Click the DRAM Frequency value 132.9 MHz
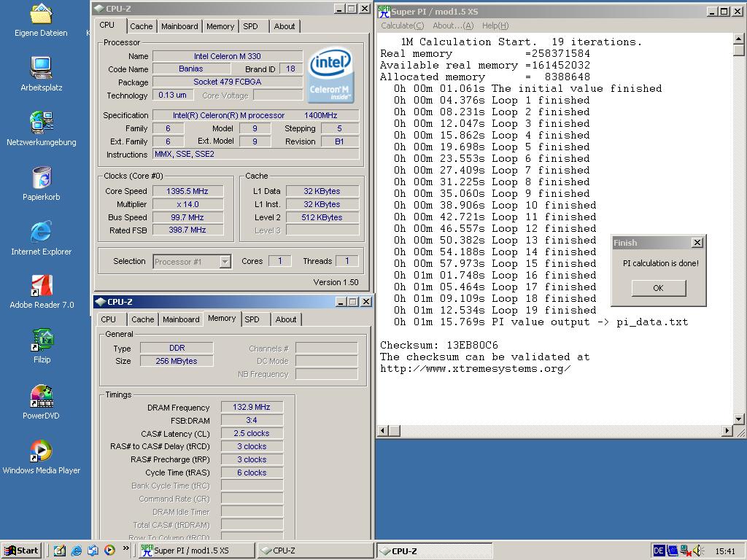The width and height of the screenshot is (747, 560). click(252, 407)
